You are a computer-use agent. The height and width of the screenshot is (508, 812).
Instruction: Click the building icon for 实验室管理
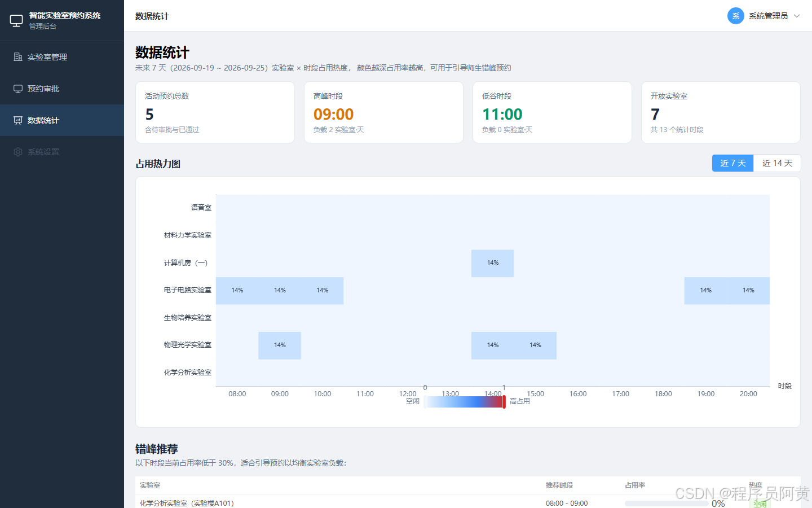click(18, 57)
